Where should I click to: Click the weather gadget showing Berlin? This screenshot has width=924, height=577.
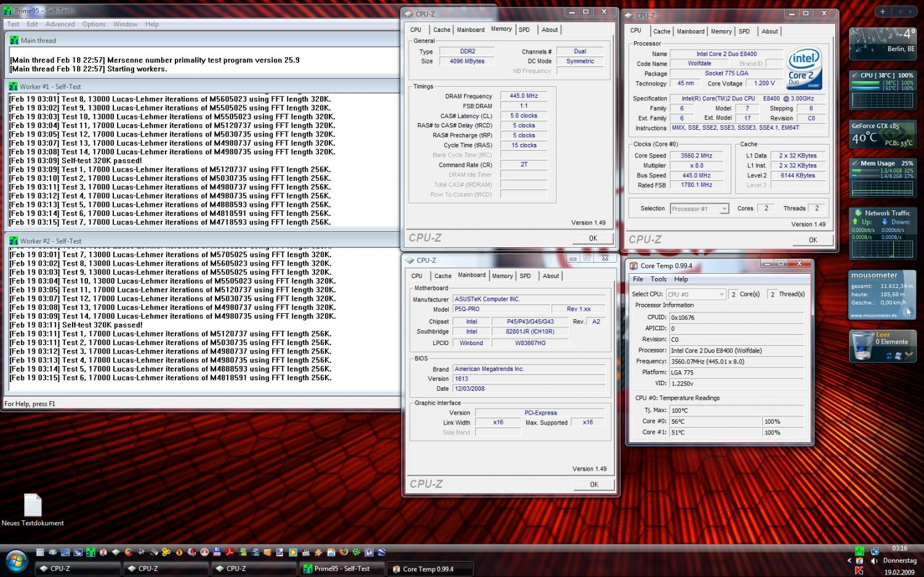(882, 44)
